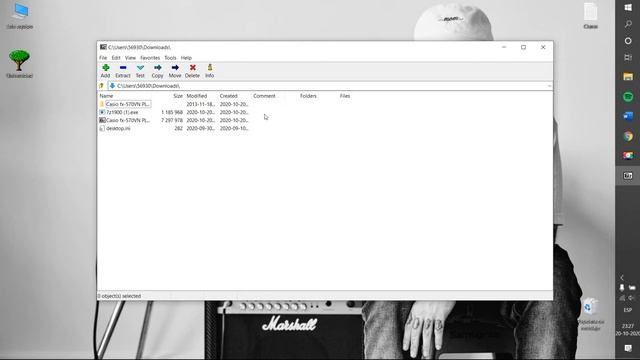Open the document file icon on desktop top right
Image resolution: width=640 pixels, height=360 pixels.
[590, 16]
